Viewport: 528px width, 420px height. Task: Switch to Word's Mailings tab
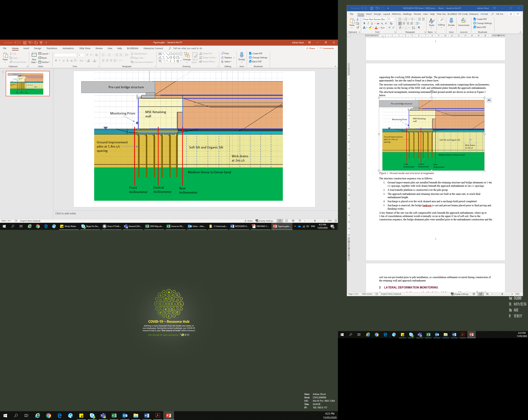[407, 14]
